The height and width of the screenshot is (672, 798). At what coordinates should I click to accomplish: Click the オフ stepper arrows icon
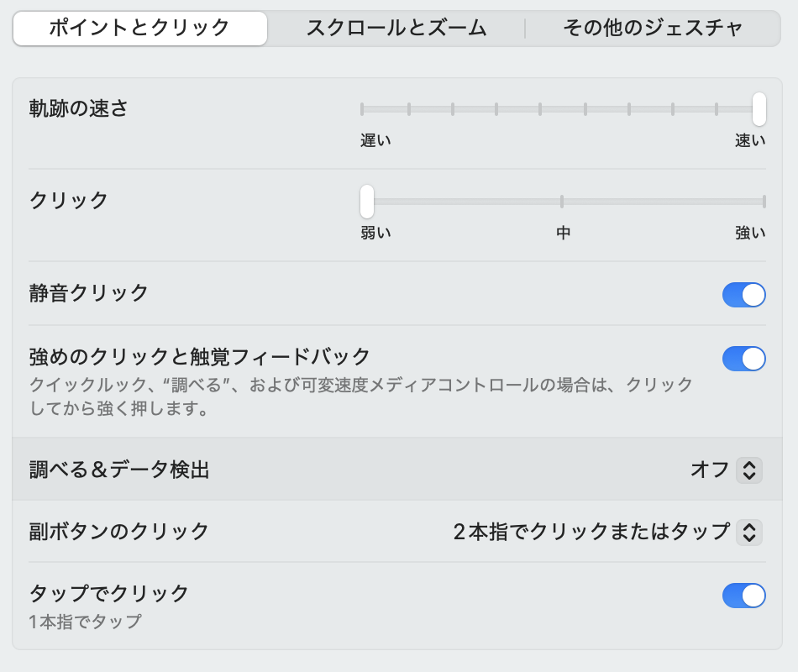(x=748, y=470)
